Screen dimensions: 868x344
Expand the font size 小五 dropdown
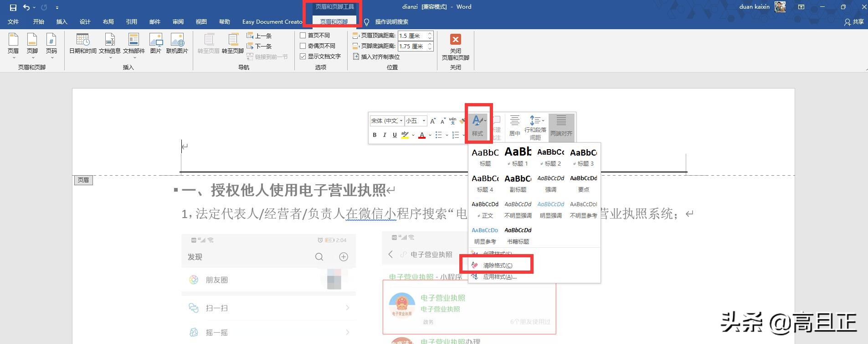[x=424, y=121]
